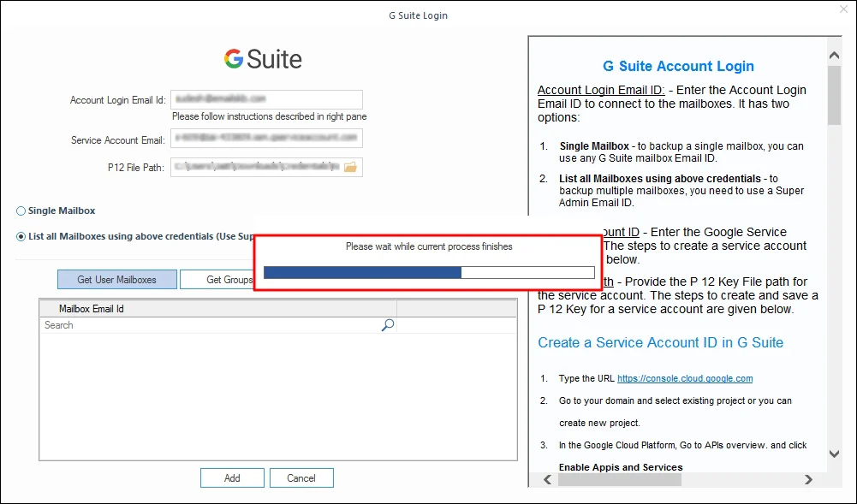Screen dimensions: 857x504
Task: Click the Service Account Email field
Action: click(x=267, y=138)
